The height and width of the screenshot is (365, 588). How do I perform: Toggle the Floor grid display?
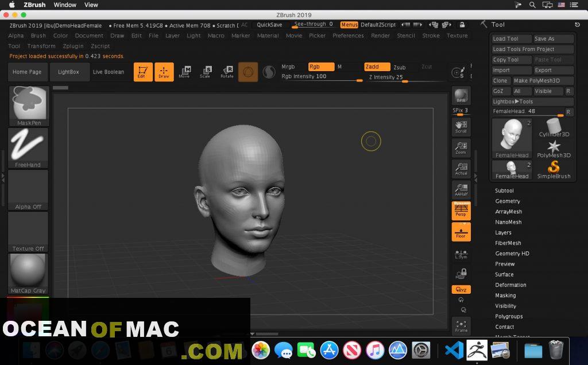click(461, 232)
